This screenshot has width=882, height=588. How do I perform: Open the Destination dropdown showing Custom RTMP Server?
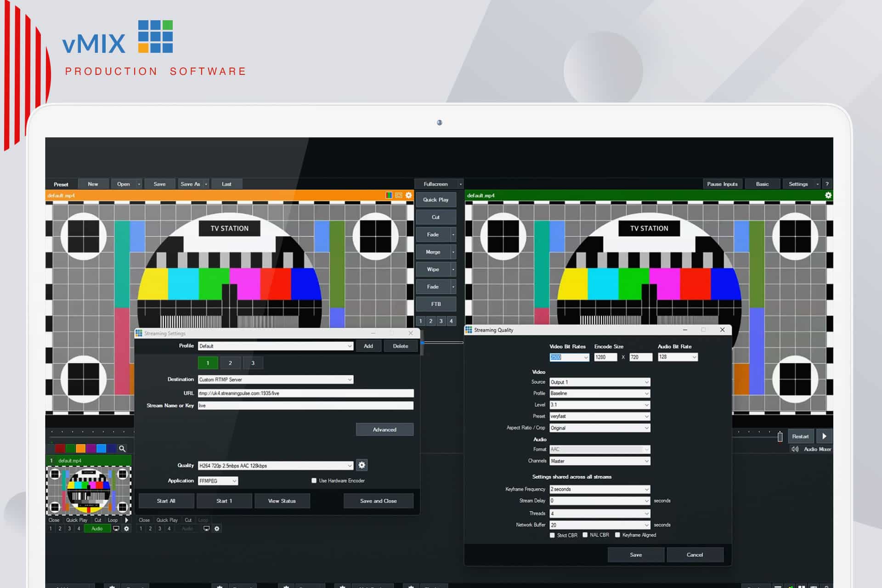[276, 379]
